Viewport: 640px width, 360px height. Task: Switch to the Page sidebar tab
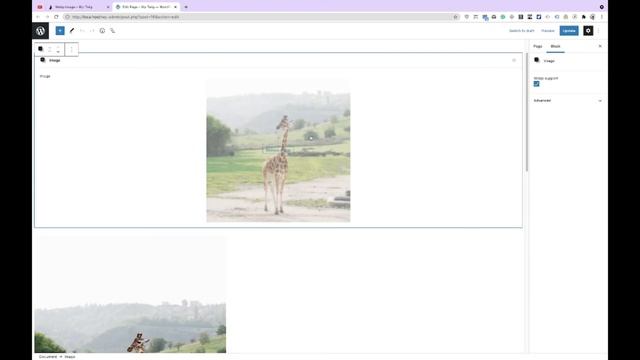538,46
